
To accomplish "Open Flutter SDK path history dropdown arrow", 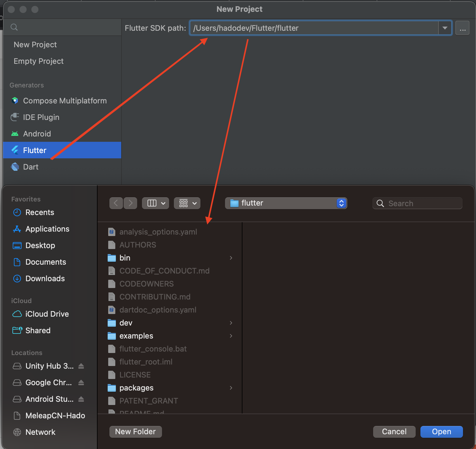I will (445, 28).
